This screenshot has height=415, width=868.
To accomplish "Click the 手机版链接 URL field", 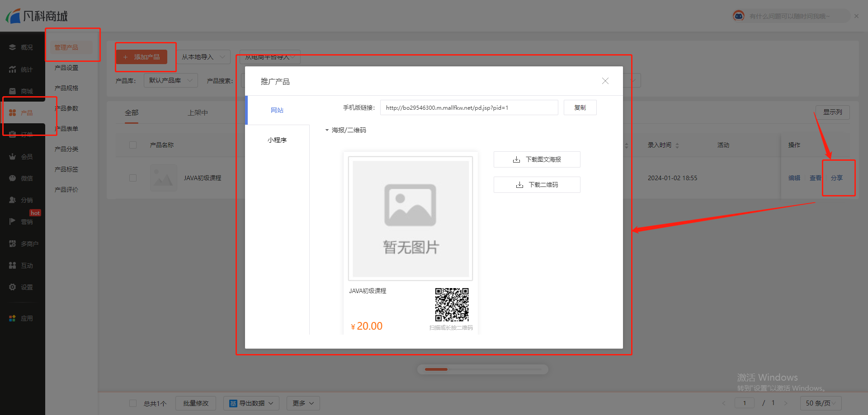I will (x=469, y=107).
